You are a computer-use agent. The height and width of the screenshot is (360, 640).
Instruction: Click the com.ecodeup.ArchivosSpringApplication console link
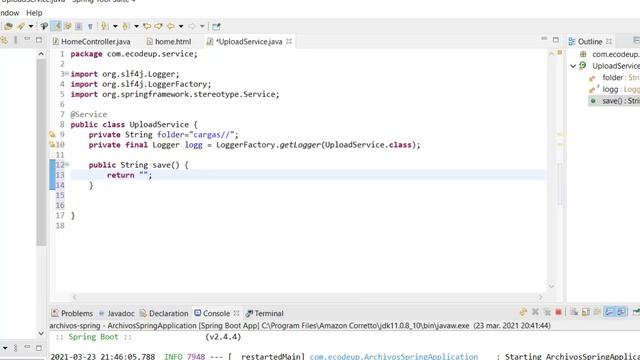(x=393, y=356)
